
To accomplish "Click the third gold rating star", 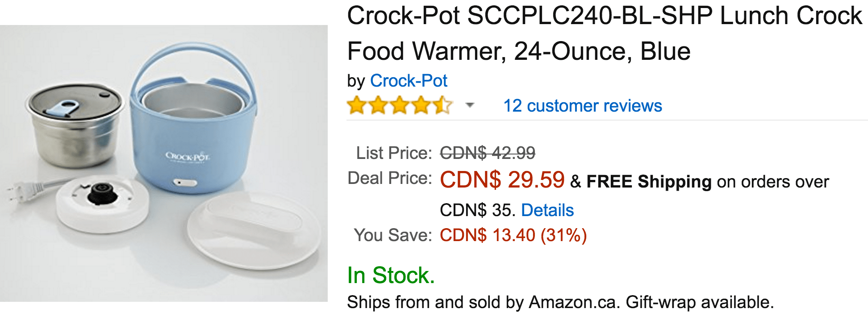I will (400, 105).
